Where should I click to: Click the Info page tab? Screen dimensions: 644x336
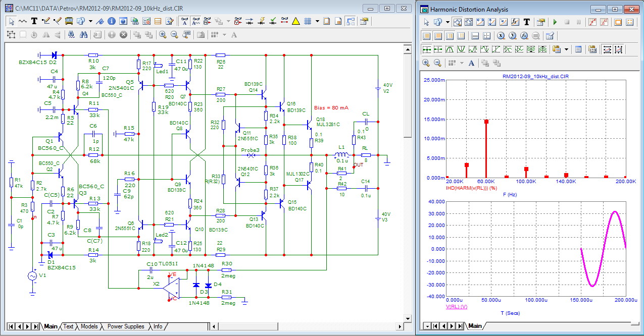(x=158, y=326)
